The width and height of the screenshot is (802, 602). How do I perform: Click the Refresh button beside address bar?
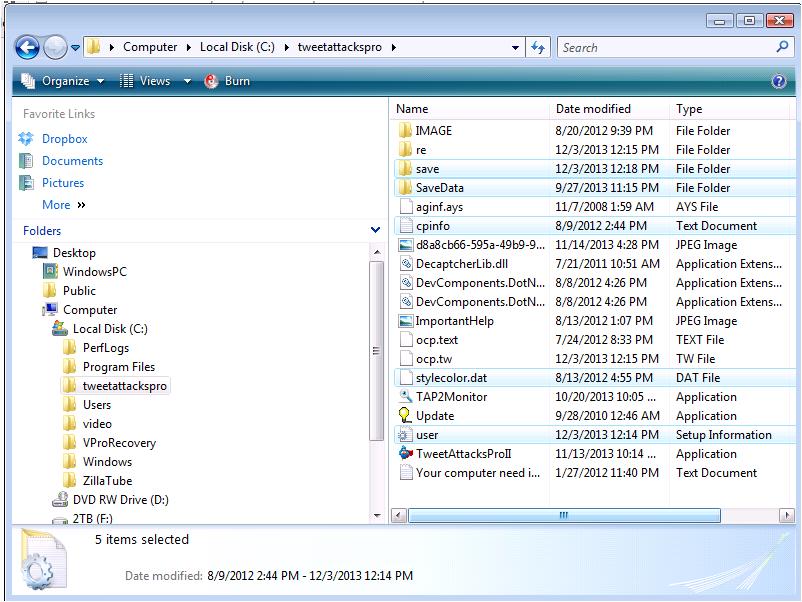pos(539,47)
